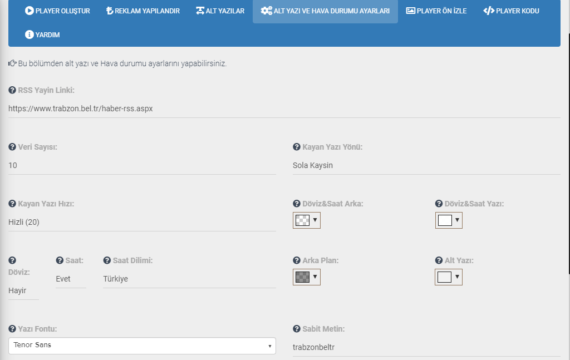The height and width of the screenshot is (360, 570).
Task: Open the Player Ön İzle tab
Action: (x=436, y=11)
